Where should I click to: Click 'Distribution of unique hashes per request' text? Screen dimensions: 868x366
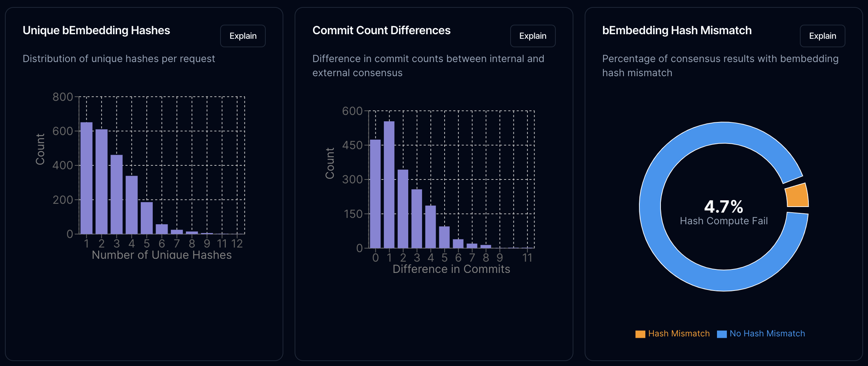(x=119, y=59)
